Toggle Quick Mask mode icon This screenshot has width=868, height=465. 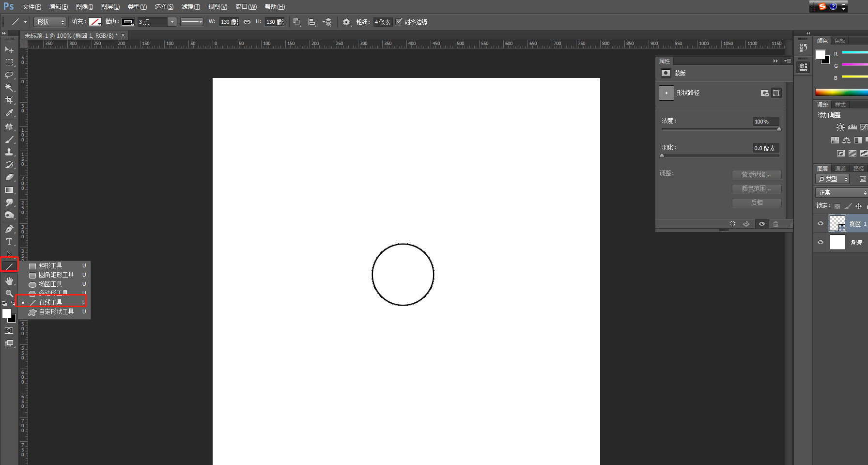[x=9, y=330]
